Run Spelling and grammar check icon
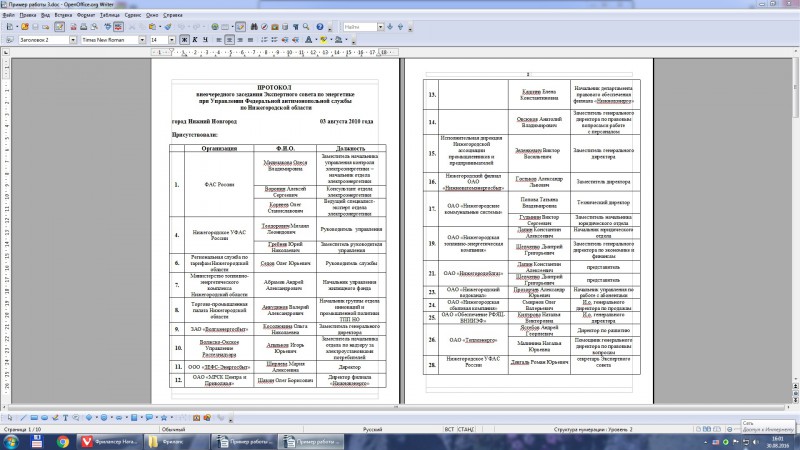 coord(108,27)
